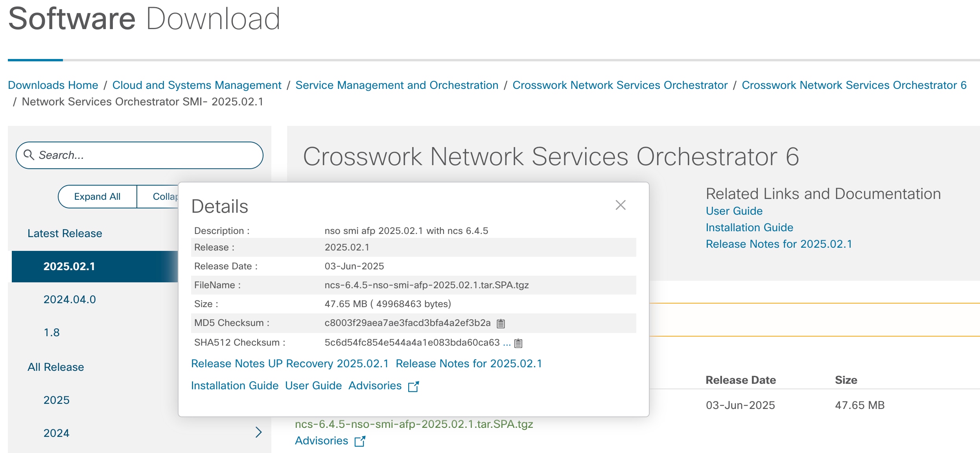Viewport: 980px width, 453px height.
Task: Open the Downloads Home breadcrumb
Action: [x=53, y=85]
